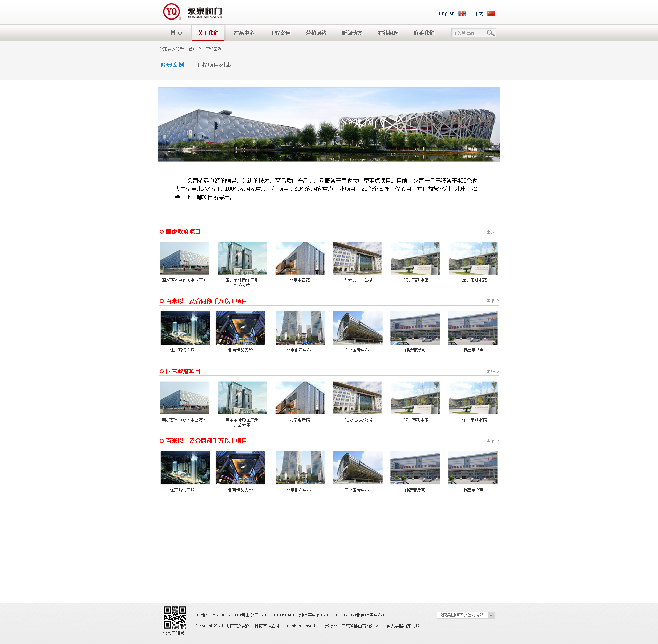Image resolution: width=658 pixels, height=644 pixels.
Task: Click the company QR code image
Action: pyautogui.click(x=174, y=617)
